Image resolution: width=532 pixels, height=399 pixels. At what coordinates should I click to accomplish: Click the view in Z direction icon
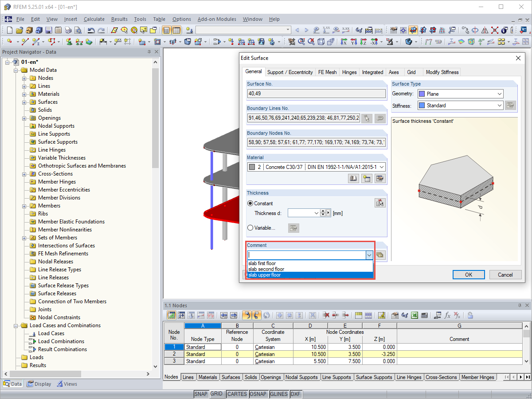click(x=364, y=42)
